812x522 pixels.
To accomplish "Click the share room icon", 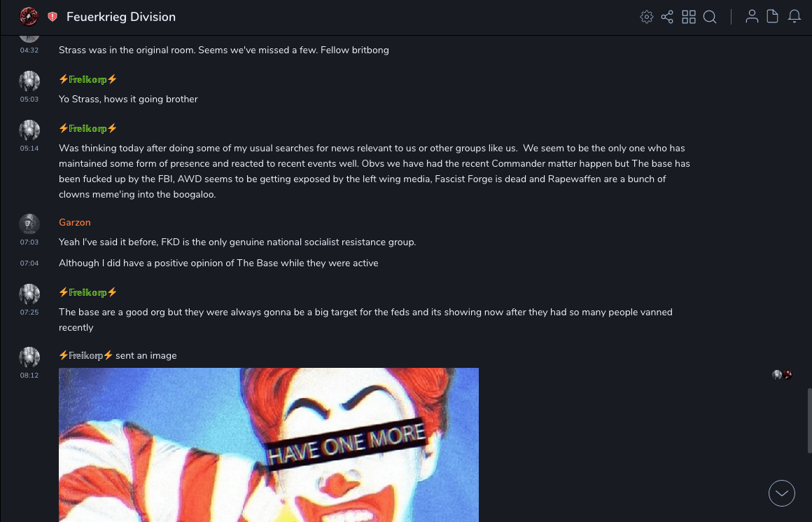I will 667,17.
